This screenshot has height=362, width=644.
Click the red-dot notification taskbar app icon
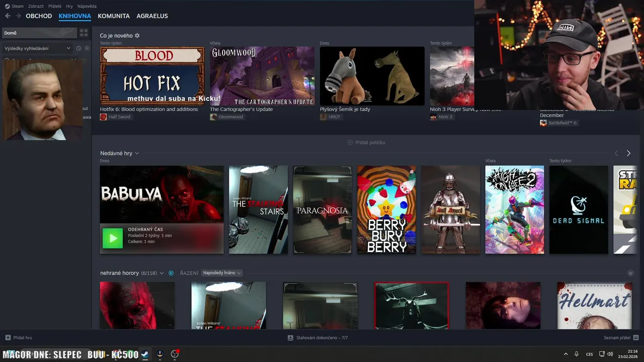(x=175, y=354)
